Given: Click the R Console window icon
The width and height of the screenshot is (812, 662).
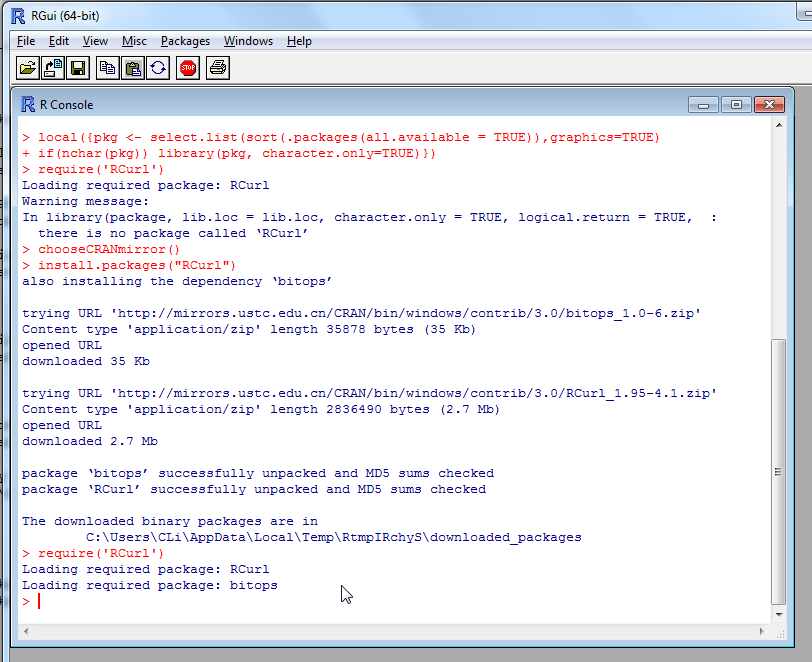Looking at the screenshot, I should coord(28,105).
